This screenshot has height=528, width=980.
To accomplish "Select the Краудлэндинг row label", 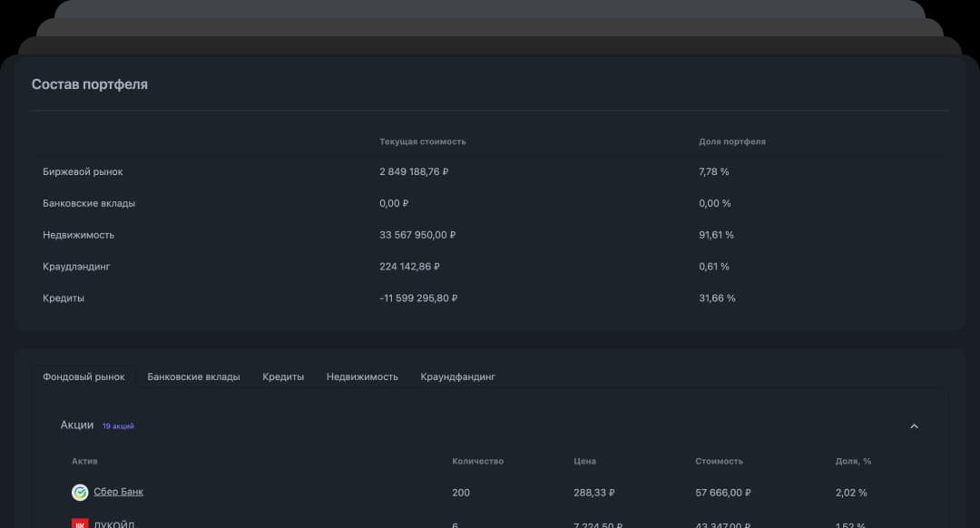I will (x=76, y=267).
